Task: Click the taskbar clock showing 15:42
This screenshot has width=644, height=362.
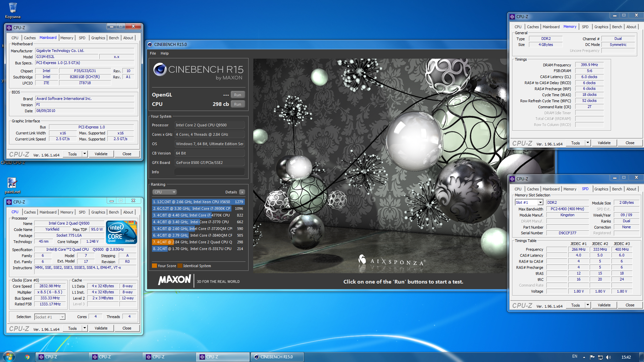Action: (x=626, y=357)
